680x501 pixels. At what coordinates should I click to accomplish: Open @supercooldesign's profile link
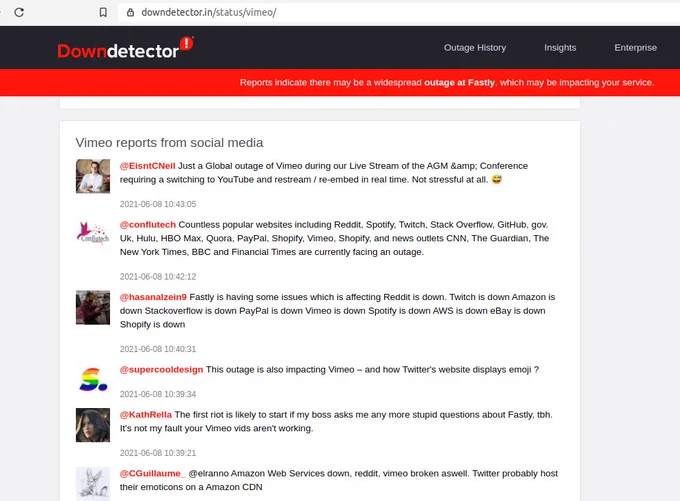(161, 370)
